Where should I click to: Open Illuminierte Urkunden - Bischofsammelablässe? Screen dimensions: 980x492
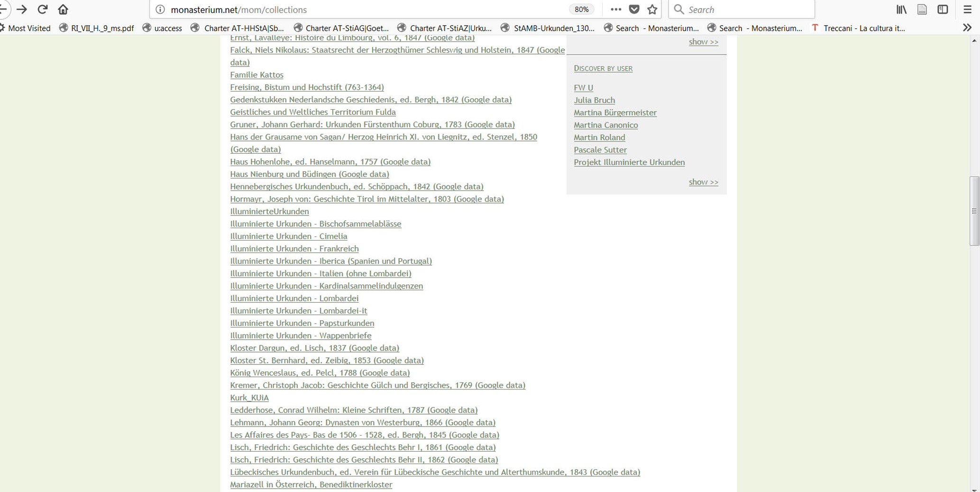pos(316,224)
